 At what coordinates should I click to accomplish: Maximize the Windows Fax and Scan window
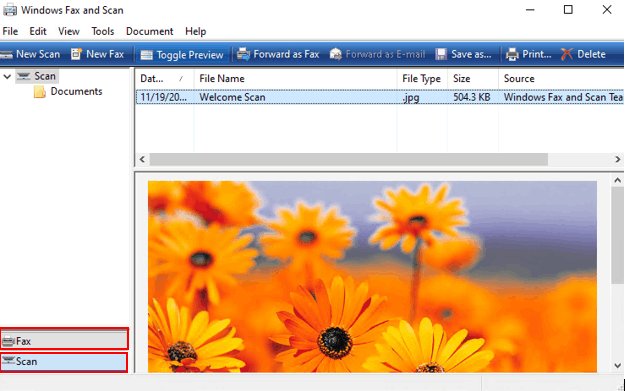click(x=568, y=10)
